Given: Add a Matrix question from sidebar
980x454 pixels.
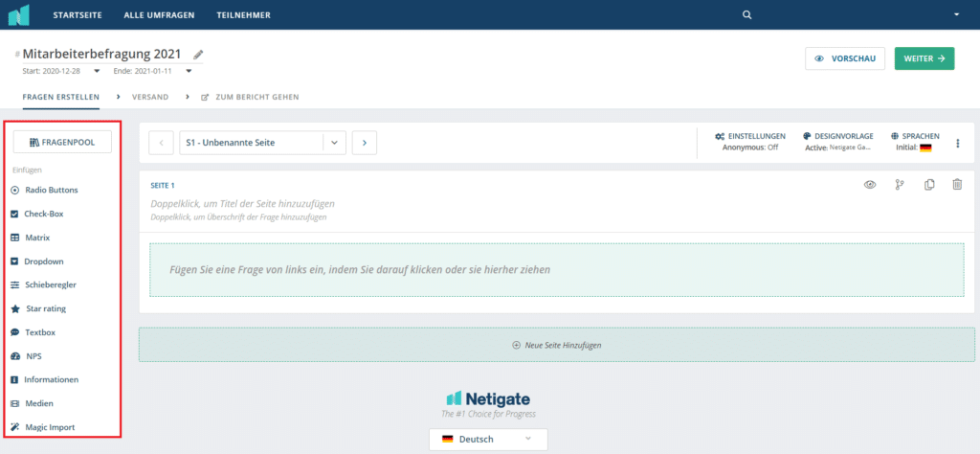Looking at the screenshot, I should tap(37, 237).
